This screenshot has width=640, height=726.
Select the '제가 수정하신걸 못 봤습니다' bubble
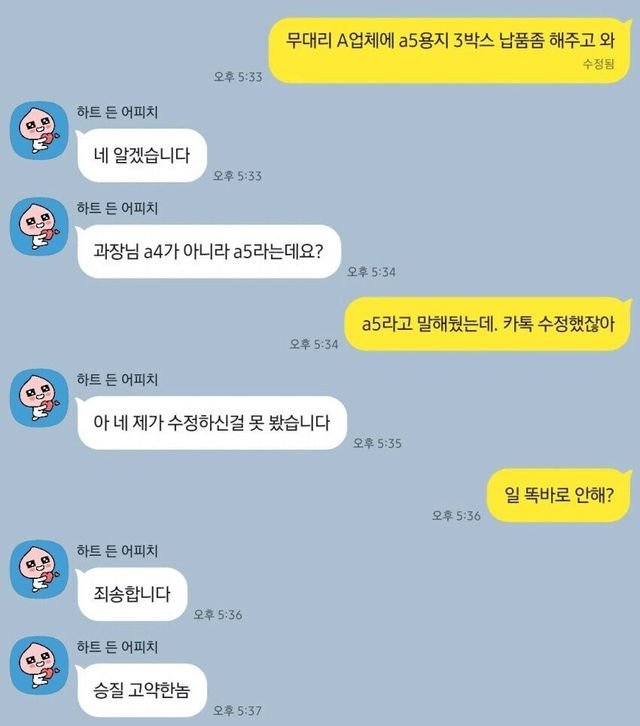pos(211,423)
